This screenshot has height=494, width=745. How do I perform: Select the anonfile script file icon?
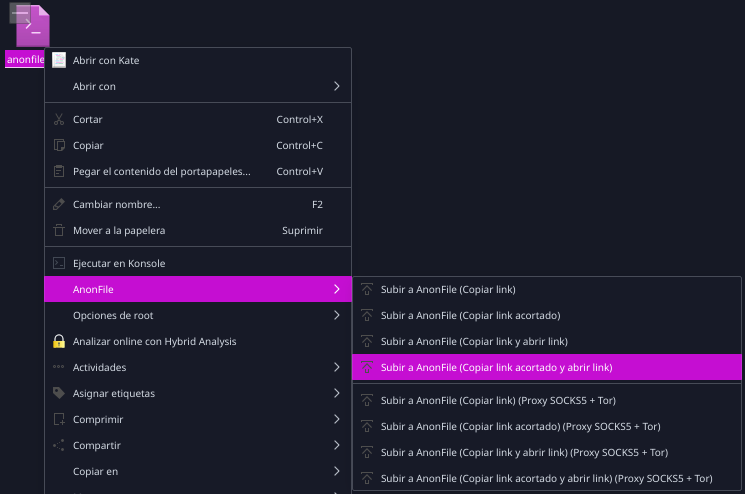click(30, 26)
